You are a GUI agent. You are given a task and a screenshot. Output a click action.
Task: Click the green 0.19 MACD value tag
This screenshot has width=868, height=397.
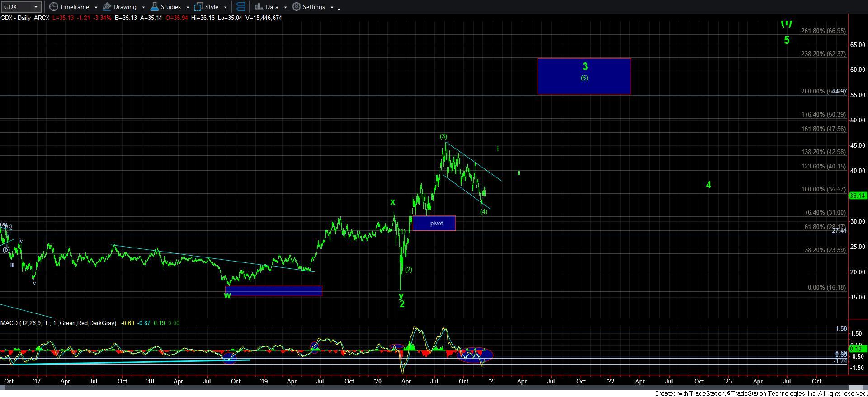coord(858,349)
